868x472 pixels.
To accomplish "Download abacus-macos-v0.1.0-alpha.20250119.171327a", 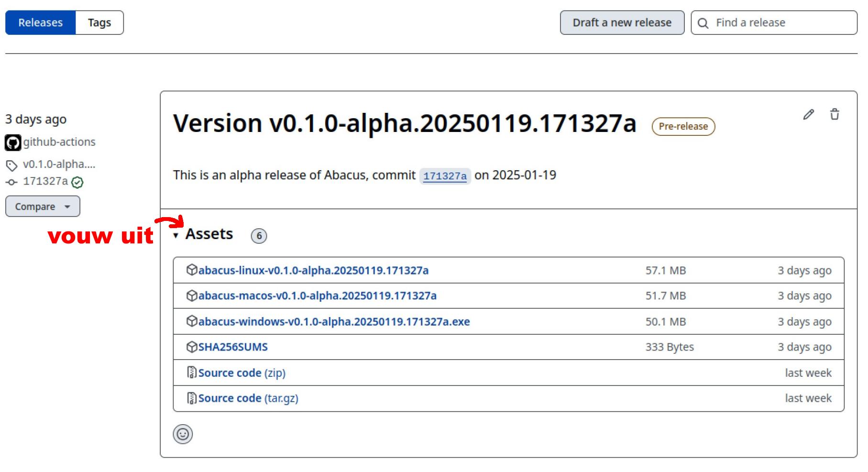I will click(318, 296).
